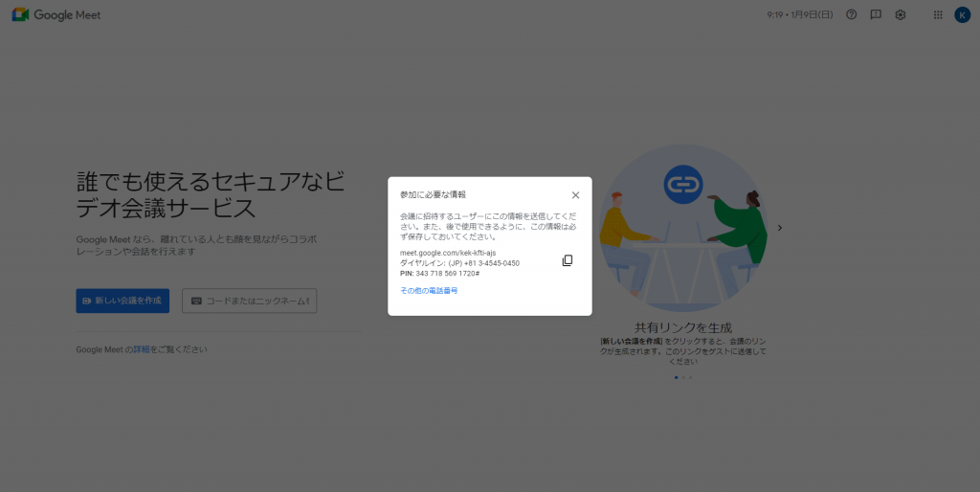The image size is (980, 492).
Task: Select the second carousel dot indicator
Action: click(683, 377)
